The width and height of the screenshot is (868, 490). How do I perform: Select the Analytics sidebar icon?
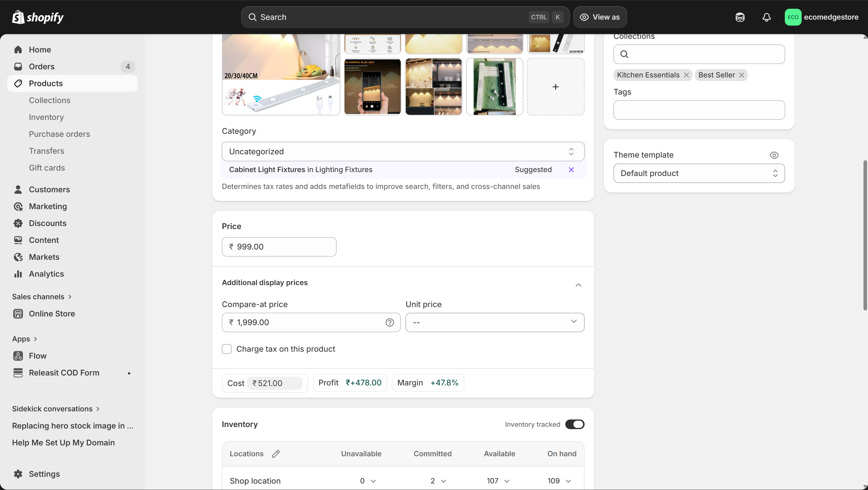[x=18, y=274]
